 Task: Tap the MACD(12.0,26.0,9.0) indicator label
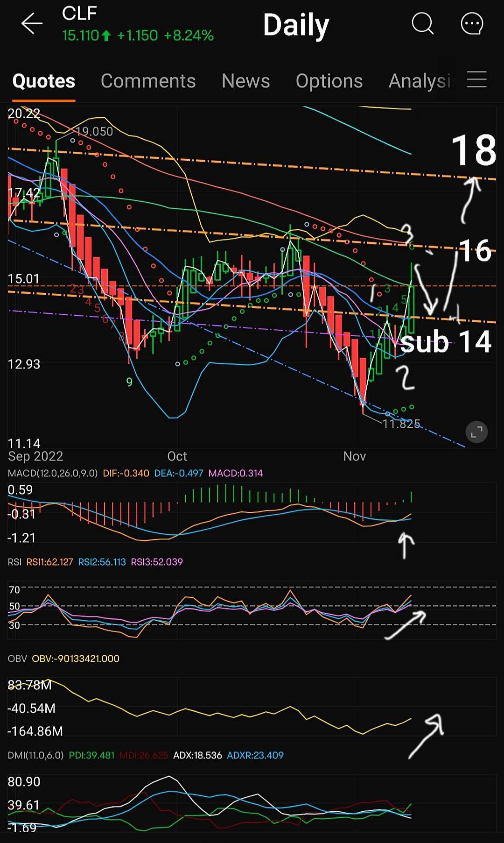pos(53,473)
